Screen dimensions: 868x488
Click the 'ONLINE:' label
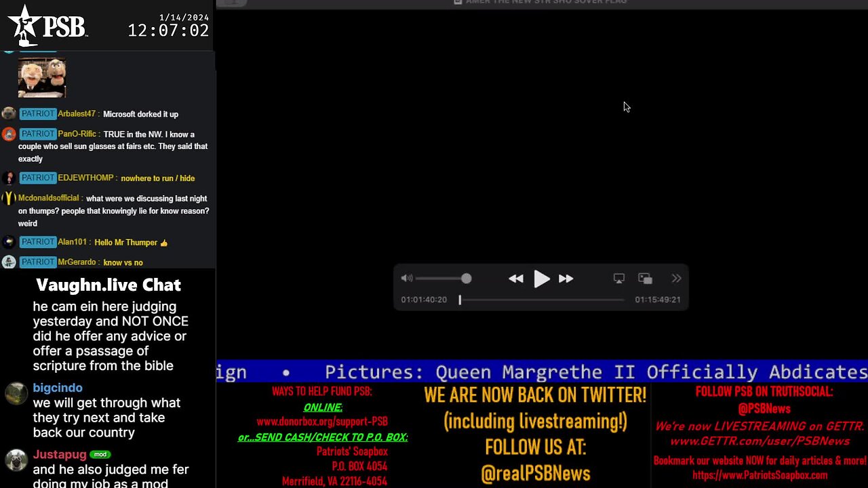click(323, 407)
